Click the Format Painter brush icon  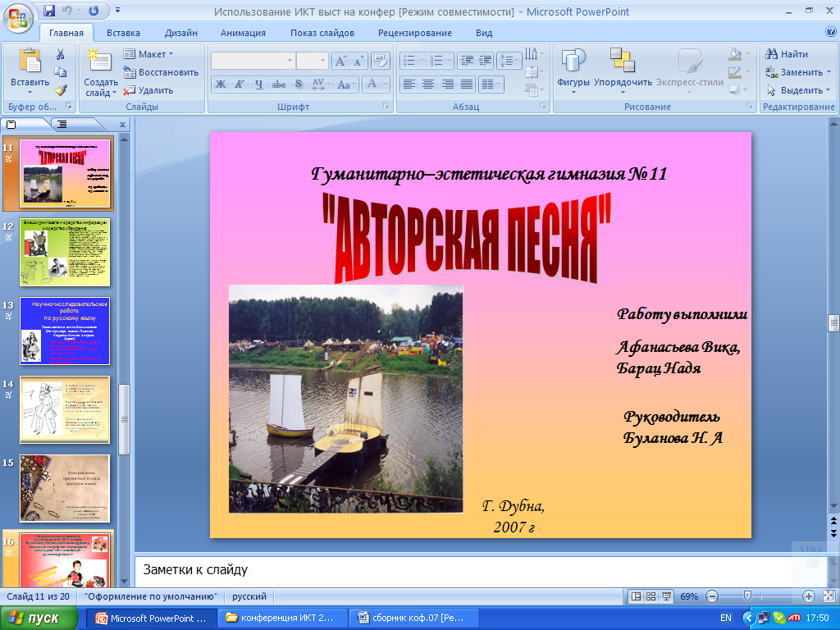tap(61, 90)
